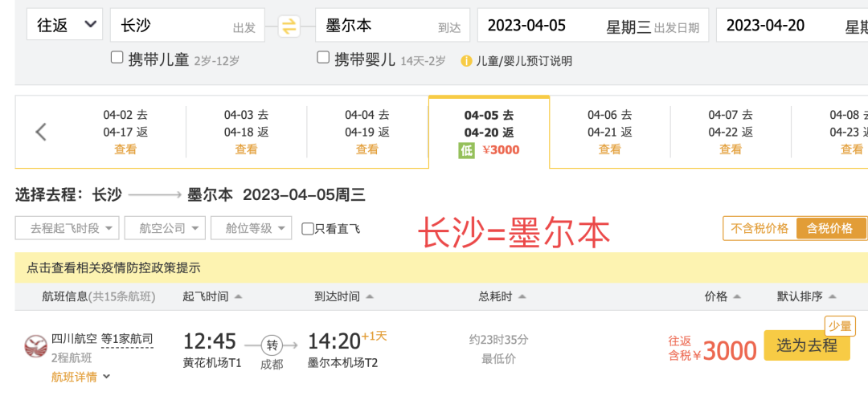Open the 往返 trip type dropdown

(65, 24)
